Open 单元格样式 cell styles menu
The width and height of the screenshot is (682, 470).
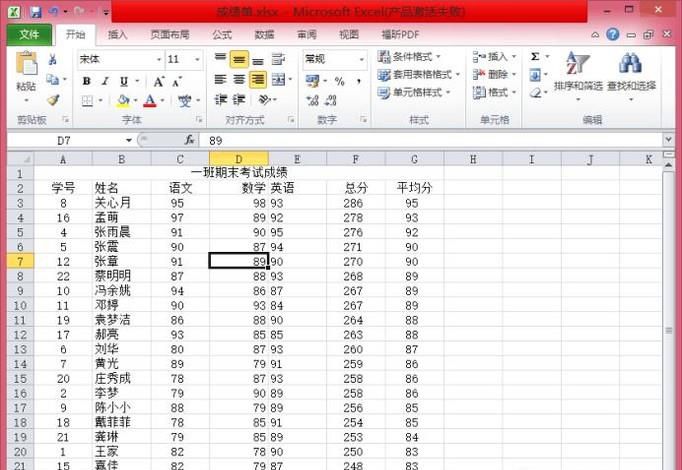click(x=414, y=93)
